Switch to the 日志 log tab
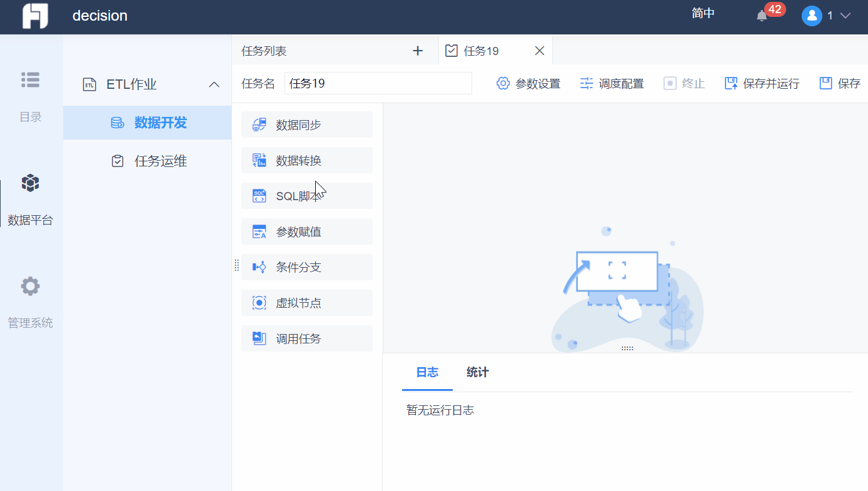Screen dimensions: 868x491 pyautogui.click(x=427, y=372)
